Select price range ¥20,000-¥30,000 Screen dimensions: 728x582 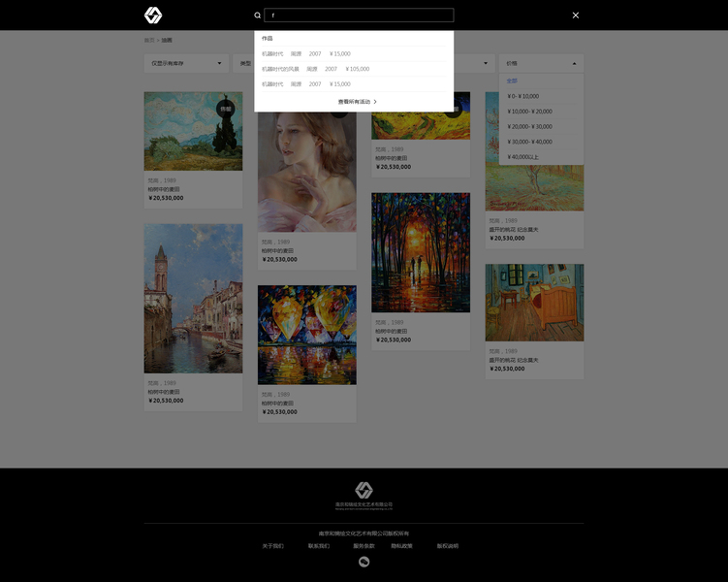[529, 126]
